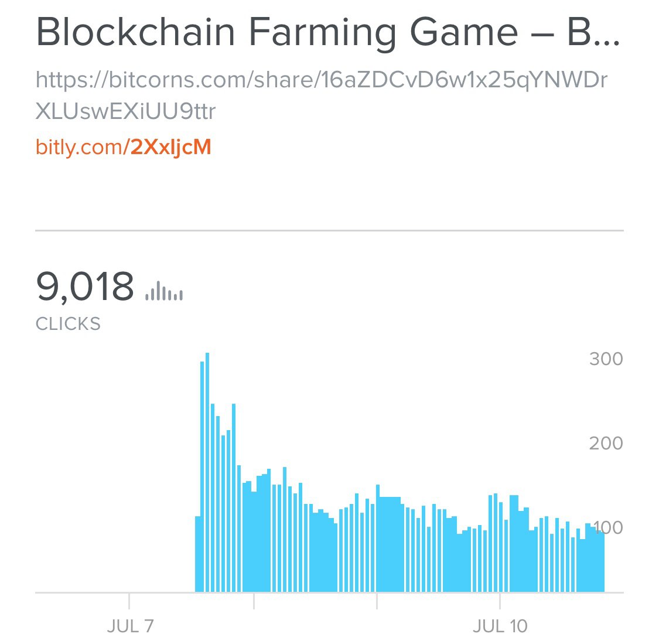Click the unlabeled tick after JUL 7
The height and width of the screenshot is (644, 659).
(x=254, y=601)
